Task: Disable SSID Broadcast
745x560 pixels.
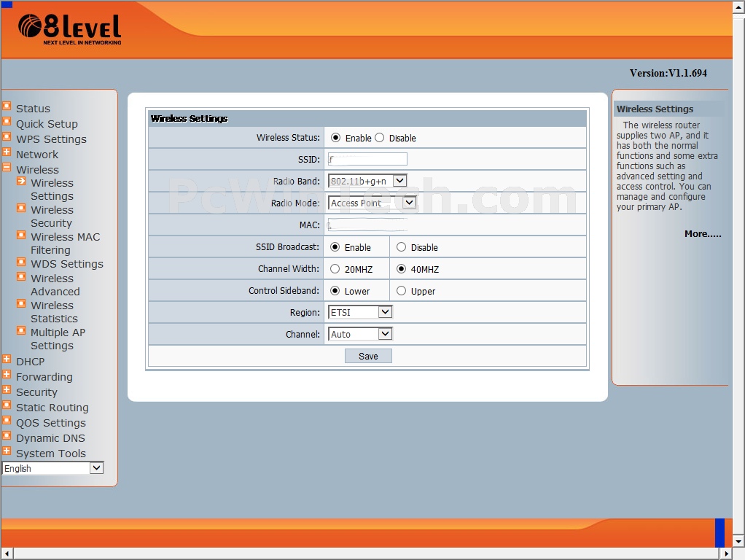Action: 401,247
